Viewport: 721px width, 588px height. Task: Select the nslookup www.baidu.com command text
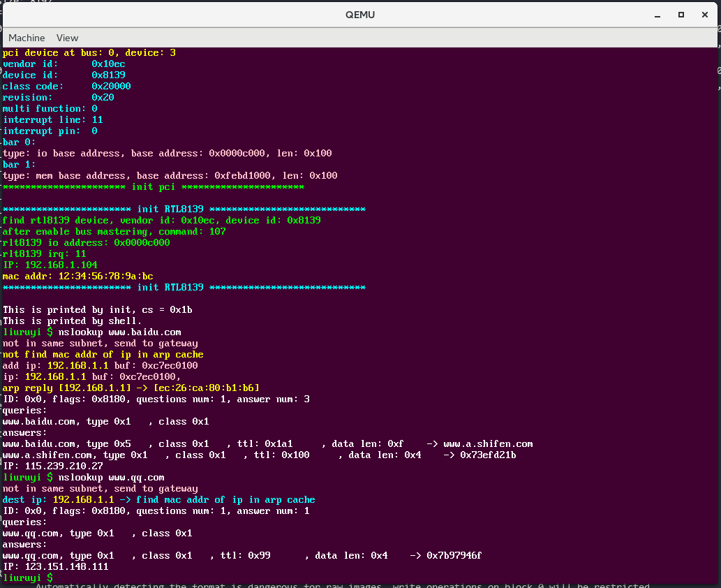point(122,332)
